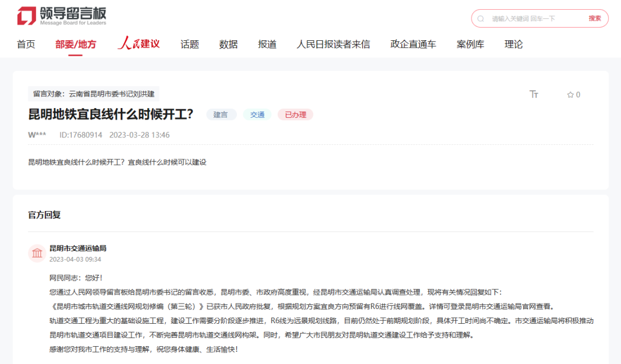Screen dimensions: 621x364
Task: Open the 话题 menu item
Action: click(190, 44)
